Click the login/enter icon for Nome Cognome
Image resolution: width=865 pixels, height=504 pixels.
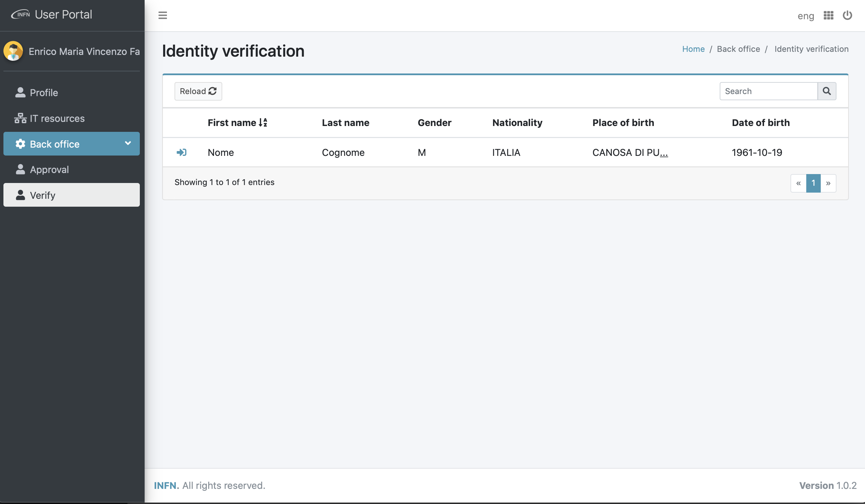[182, 152]
